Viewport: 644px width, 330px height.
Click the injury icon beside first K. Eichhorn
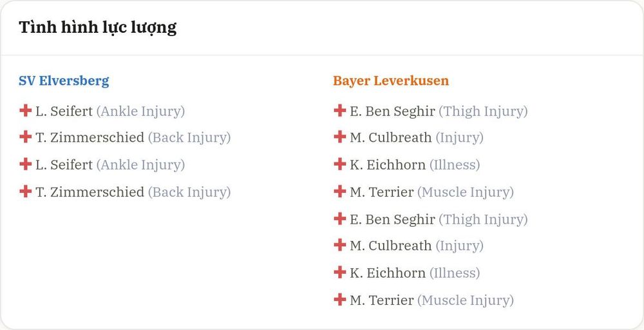tap(339, 164)
